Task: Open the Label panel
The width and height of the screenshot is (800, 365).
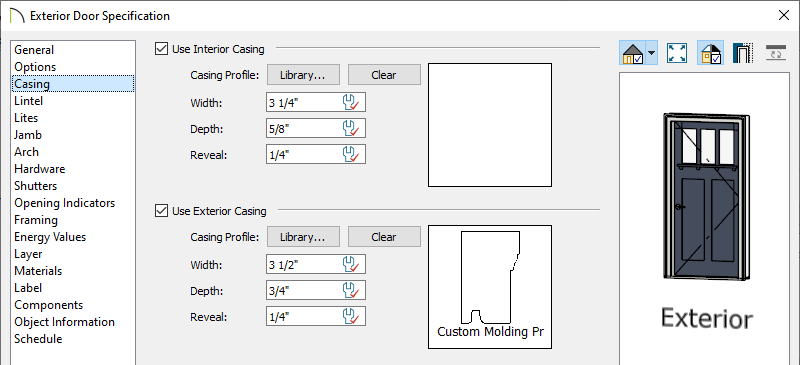Action: tap(28, 288)
